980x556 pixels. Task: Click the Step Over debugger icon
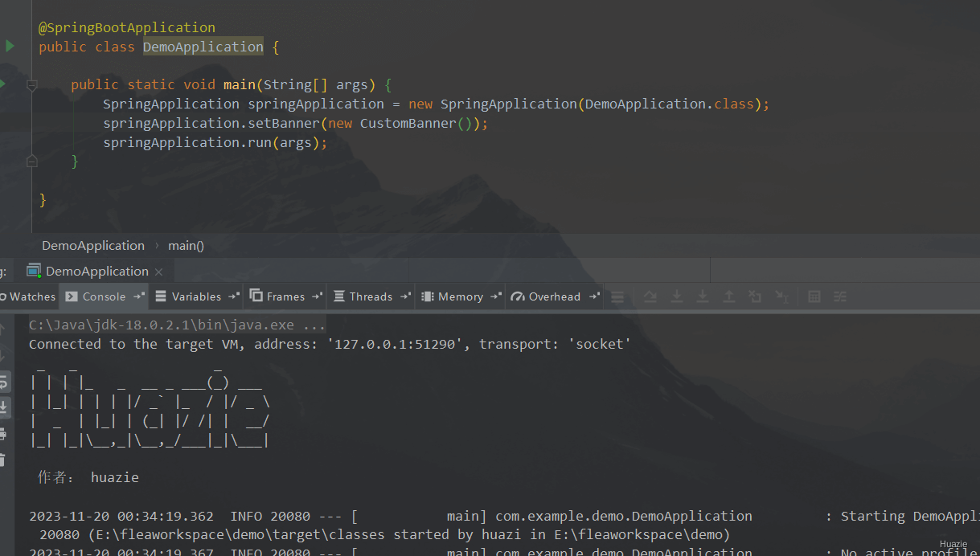[650, 296]
